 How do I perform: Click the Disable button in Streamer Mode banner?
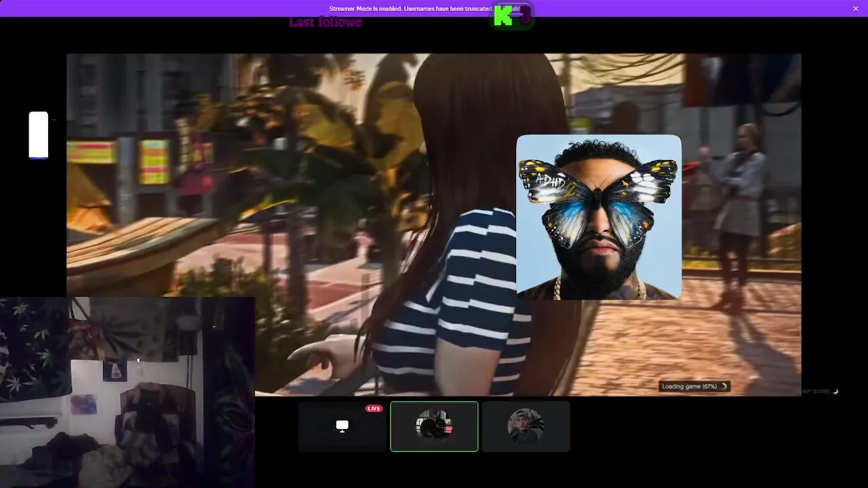coord(512,9)
